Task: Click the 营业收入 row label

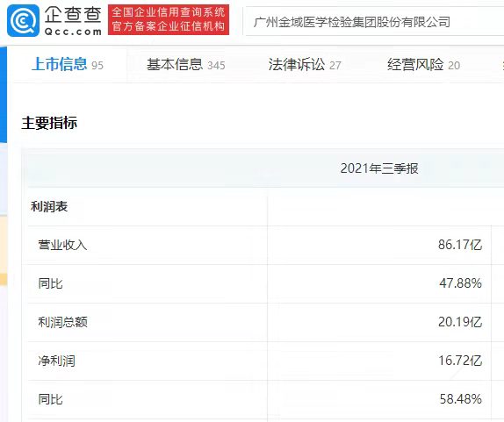Action: point(62,245)
